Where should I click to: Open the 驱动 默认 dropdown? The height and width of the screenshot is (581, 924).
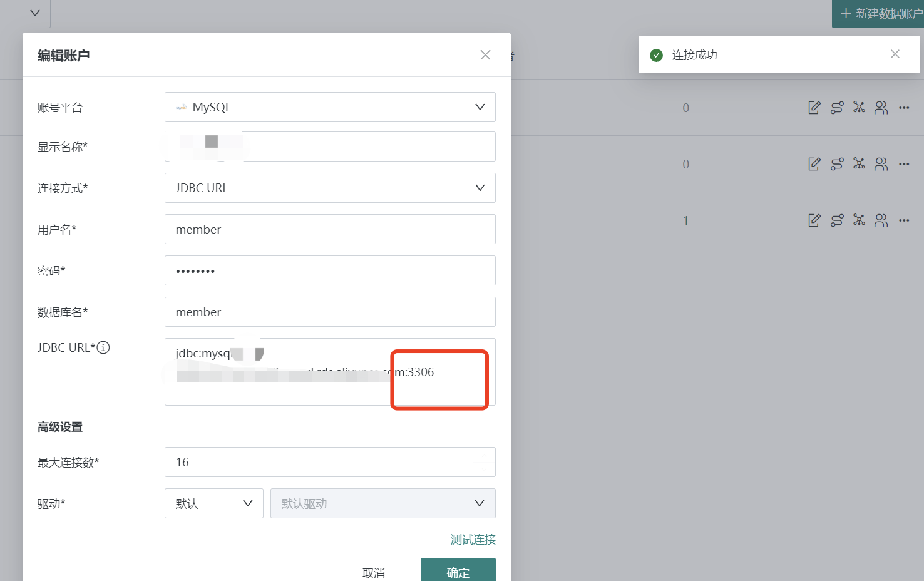(213, 503)
